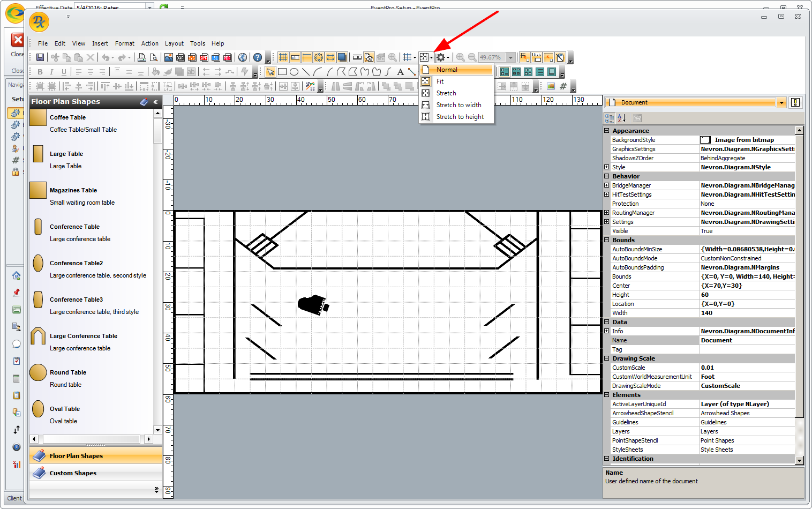
Task: Open the Document object selector dropdown
Action: [x=781, y=102]
